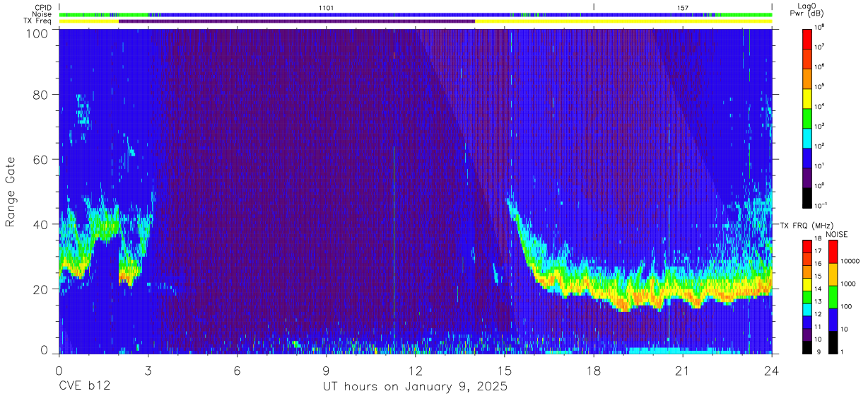The height and width of the screenshot is (401, 868).
Task: Select the black segment of the NOISE colorbar
Action: pos(833,342)
